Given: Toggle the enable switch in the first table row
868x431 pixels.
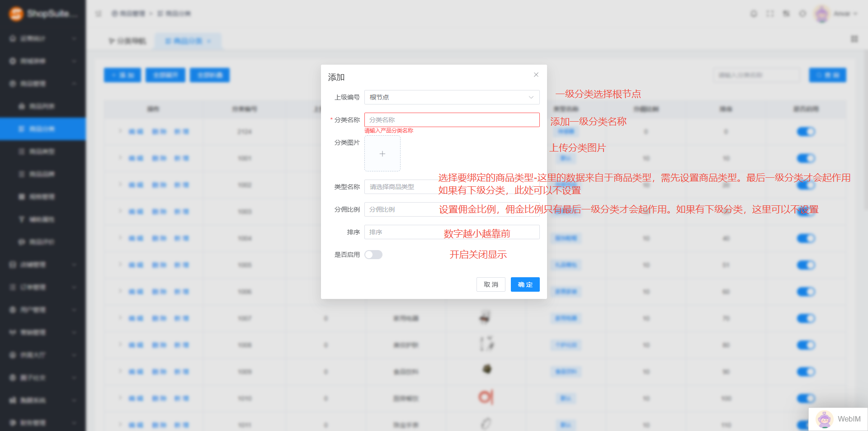Looking at the screenshot, I should [x=805, y=132].
